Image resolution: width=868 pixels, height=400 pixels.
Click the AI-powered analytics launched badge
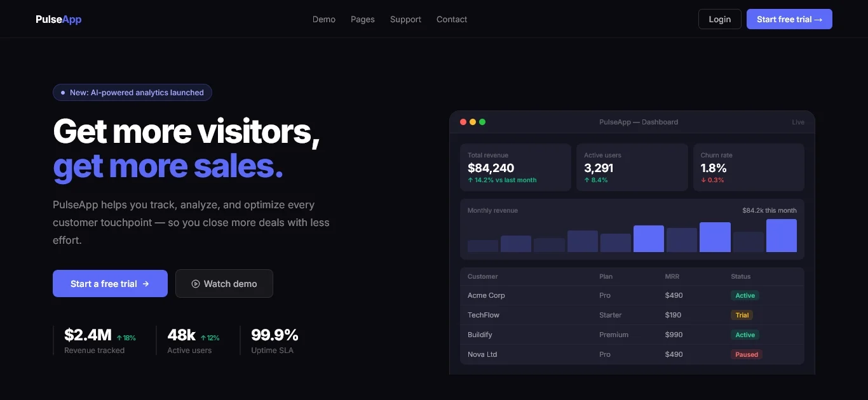coord(132,92)
